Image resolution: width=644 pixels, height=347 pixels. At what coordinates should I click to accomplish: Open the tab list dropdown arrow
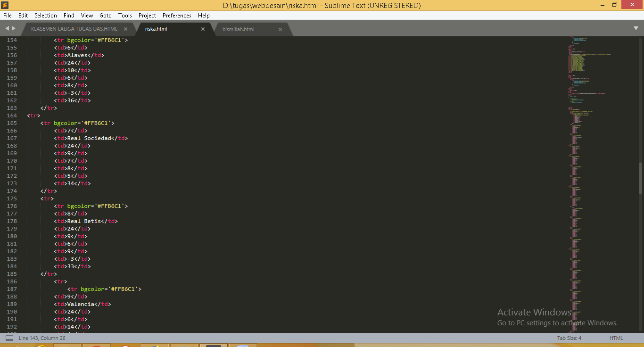[x=636, y=29]
